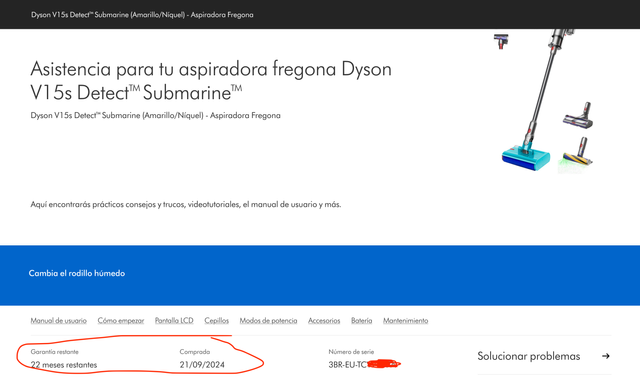Click the Amarillo/Níquel subtitle under the heading
Viewport: 640px width, 386px height.
pyautogui.click(x=156, y=115)
